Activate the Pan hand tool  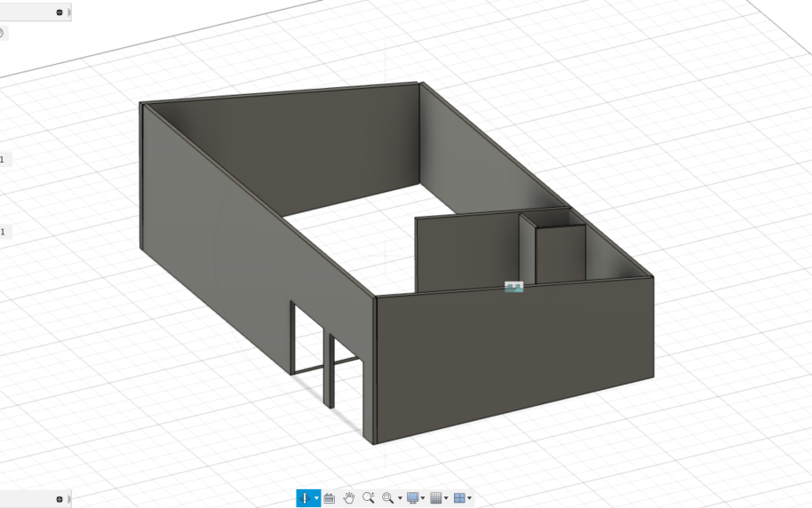tap(349, 498)
